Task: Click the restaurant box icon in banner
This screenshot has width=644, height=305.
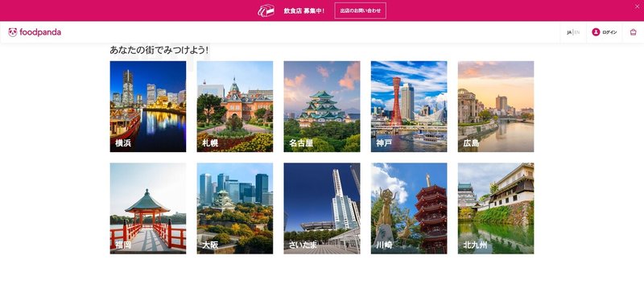Action: pyautogui.click(x=266, y=10)
